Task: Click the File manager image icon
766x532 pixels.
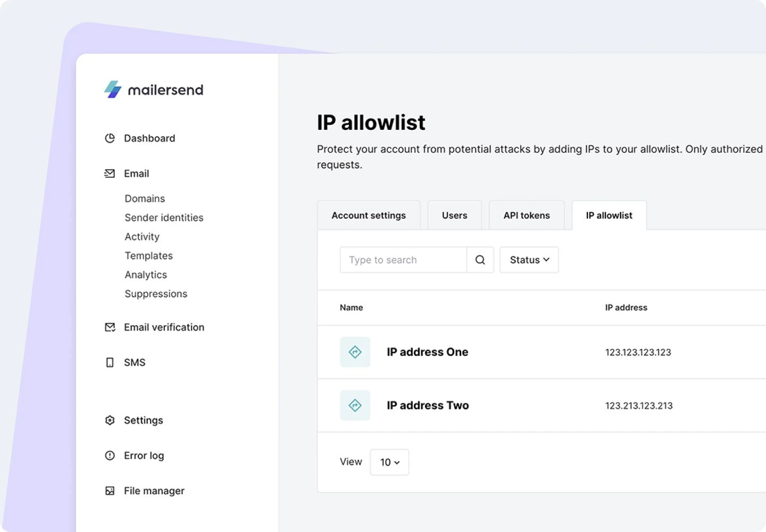Action: 110,491
